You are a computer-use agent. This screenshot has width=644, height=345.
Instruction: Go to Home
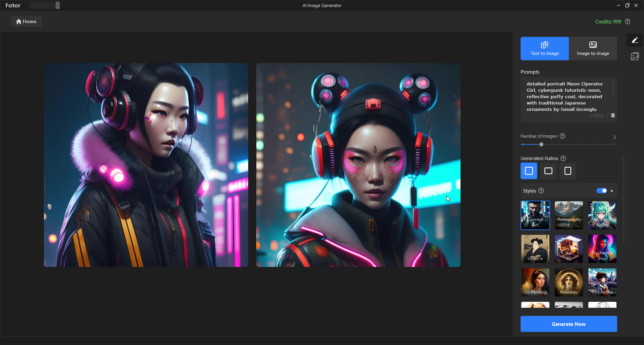(26, 21)
